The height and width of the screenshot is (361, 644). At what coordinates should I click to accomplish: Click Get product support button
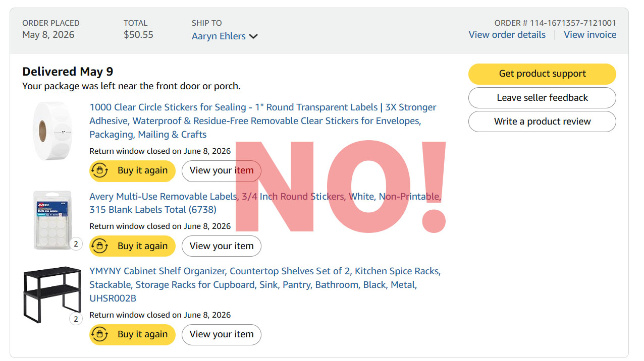point(542,74)
